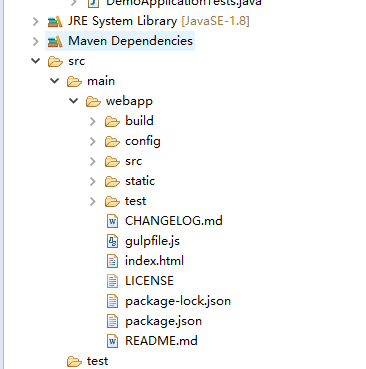366x369 pixels.
Task: Select package-lock.json file name
Action: pos(178,301)
